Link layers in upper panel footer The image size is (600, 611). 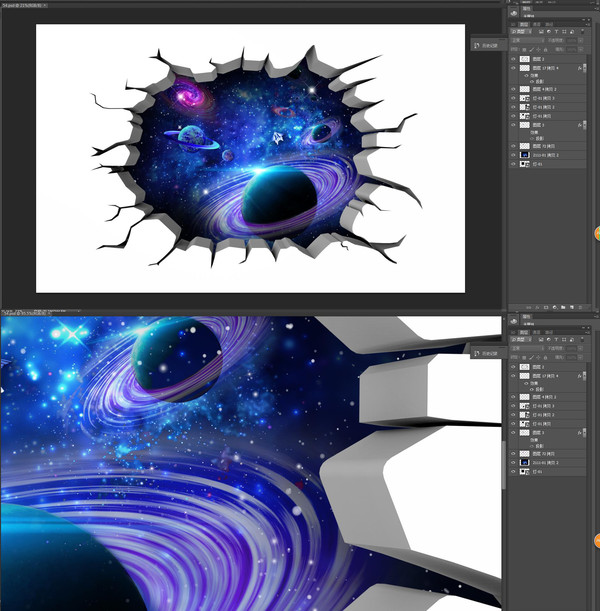529,307
